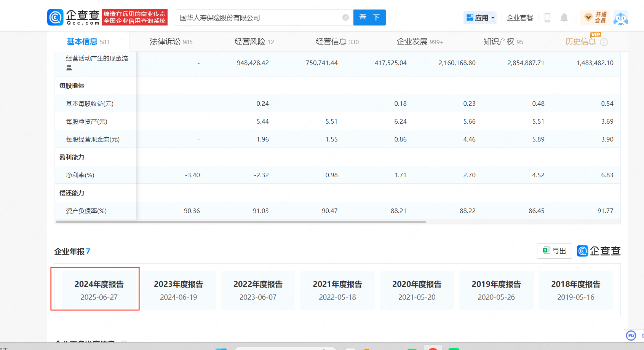Click the info icon beside 历史信息

click(604, 42)
